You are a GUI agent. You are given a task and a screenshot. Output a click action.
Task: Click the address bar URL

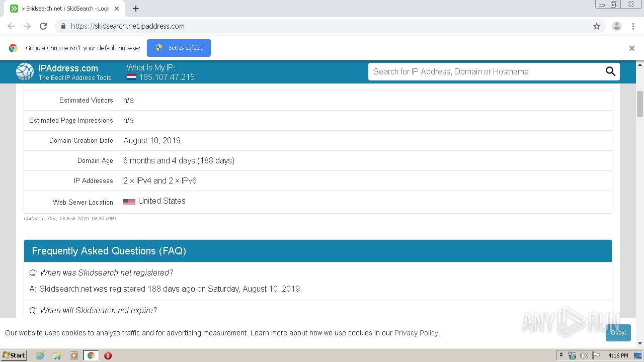[128, 26]
